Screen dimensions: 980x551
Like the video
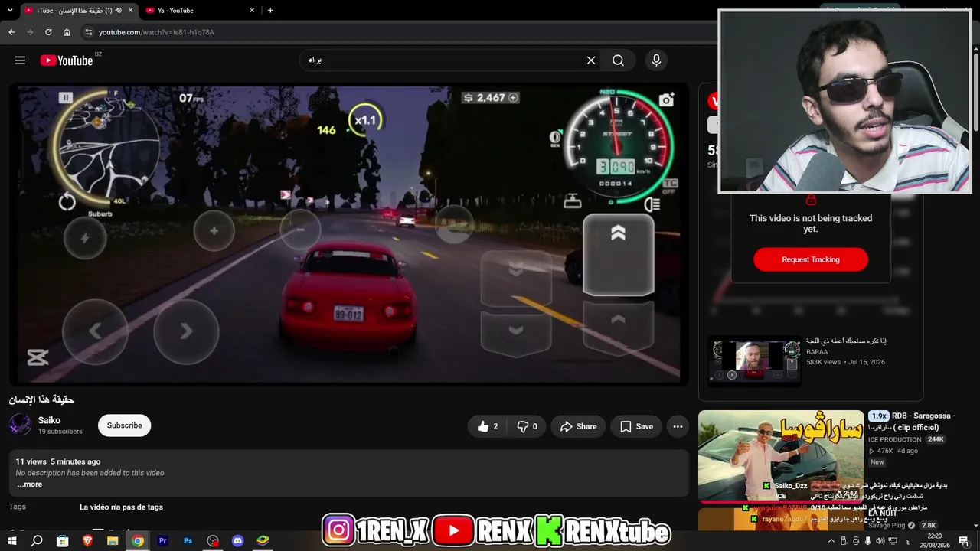(488, 426)
